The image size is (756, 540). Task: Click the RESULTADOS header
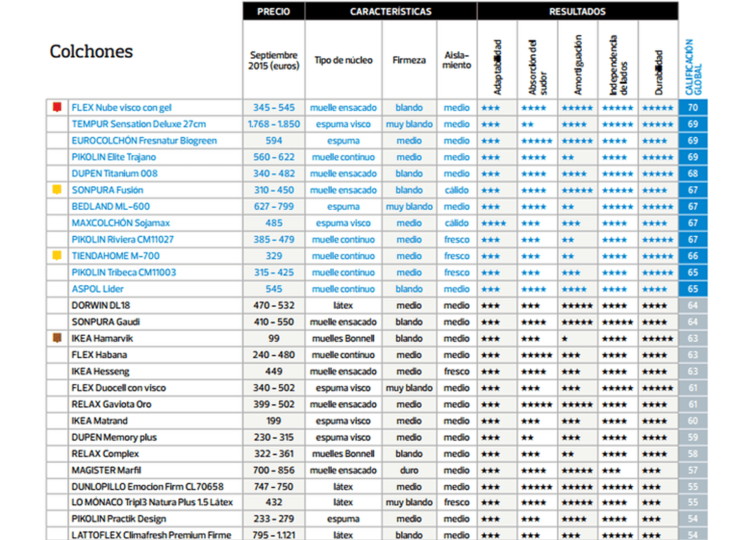tap(577, 11)
